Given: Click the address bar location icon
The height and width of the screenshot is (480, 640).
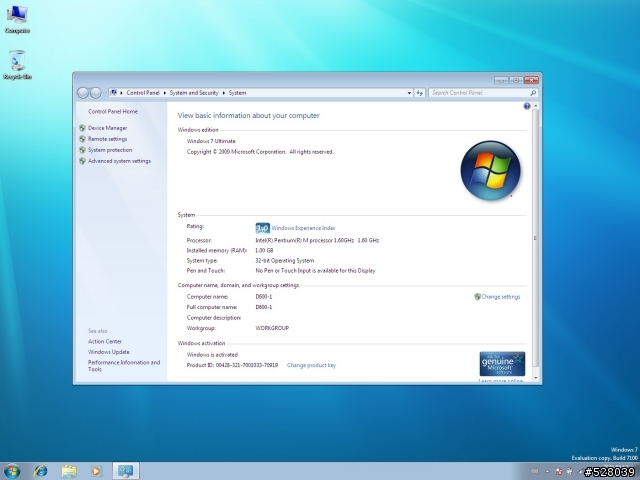Looking at the screenshot, I should click(114, 93).
